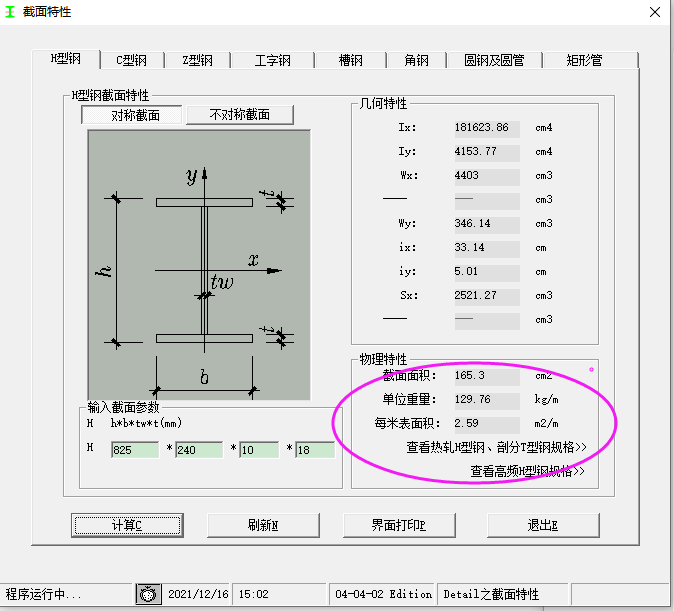Viewport: 674px width, 611px height.
Task: Open the 圆钢及圆管 tab
Action: (x=494, y=60)
